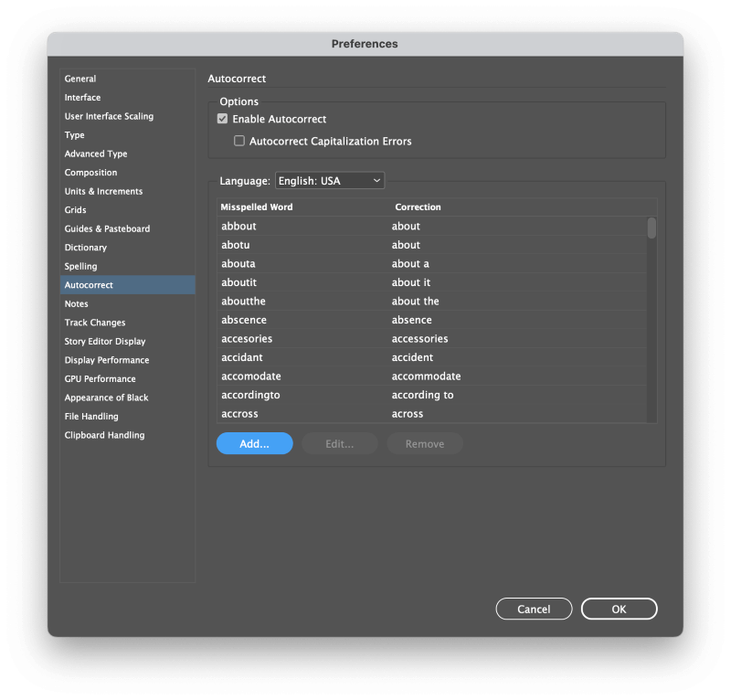Select the 'accomodate' autocorrect entry

431,377
